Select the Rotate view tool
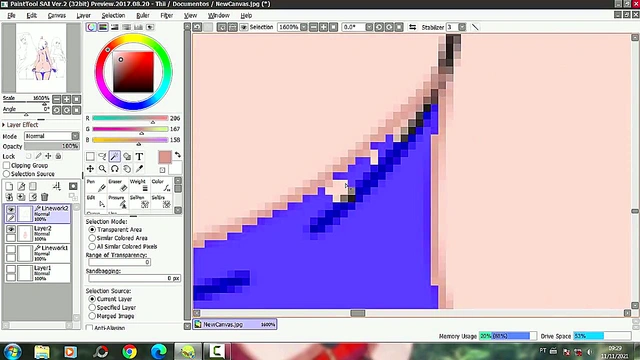The width and height of the screenshot is (640, 360). 115,169
